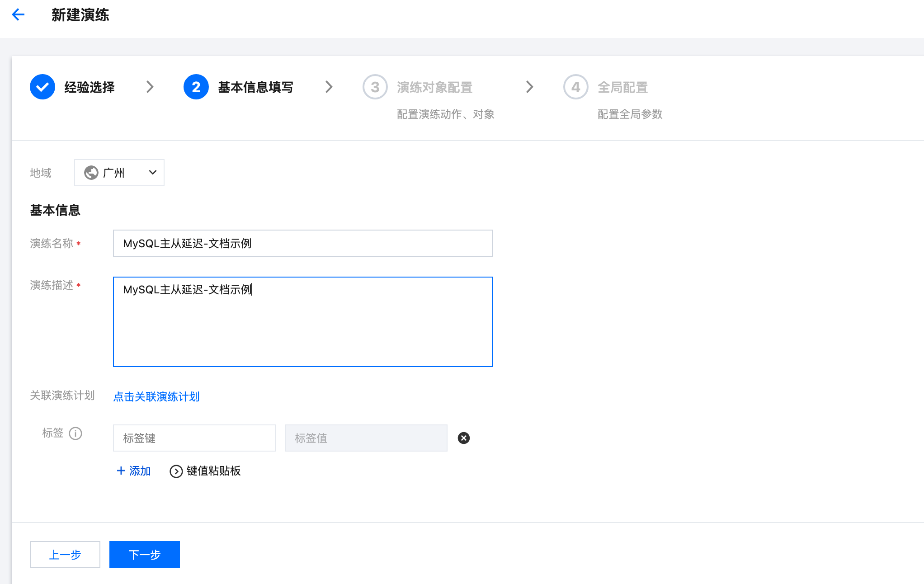924x584 pixels.
Task: Select the 演练对象配置 step
Action: [x=435, y=87]
